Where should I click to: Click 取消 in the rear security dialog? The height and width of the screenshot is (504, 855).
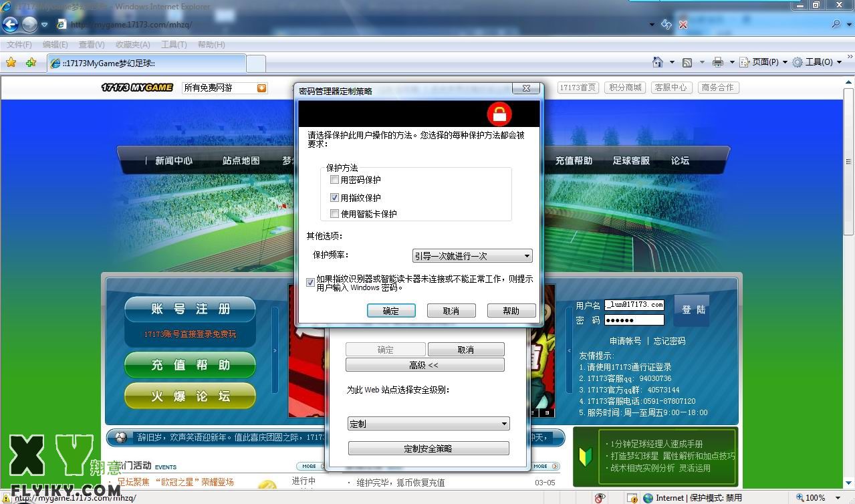466,350
